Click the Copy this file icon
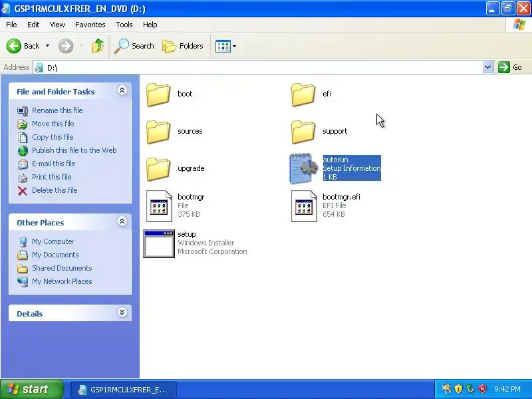The width and height of the screenshot is (532, 399). [23, 138]
